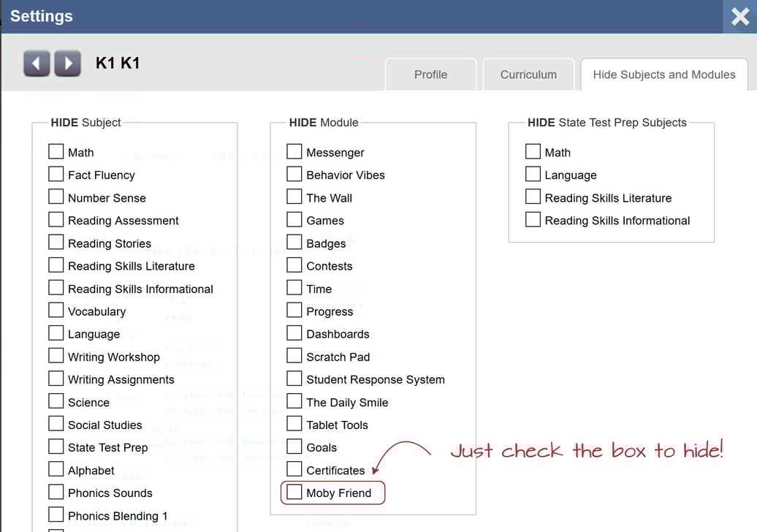Go to next student with right arrow

click(68, 64)
